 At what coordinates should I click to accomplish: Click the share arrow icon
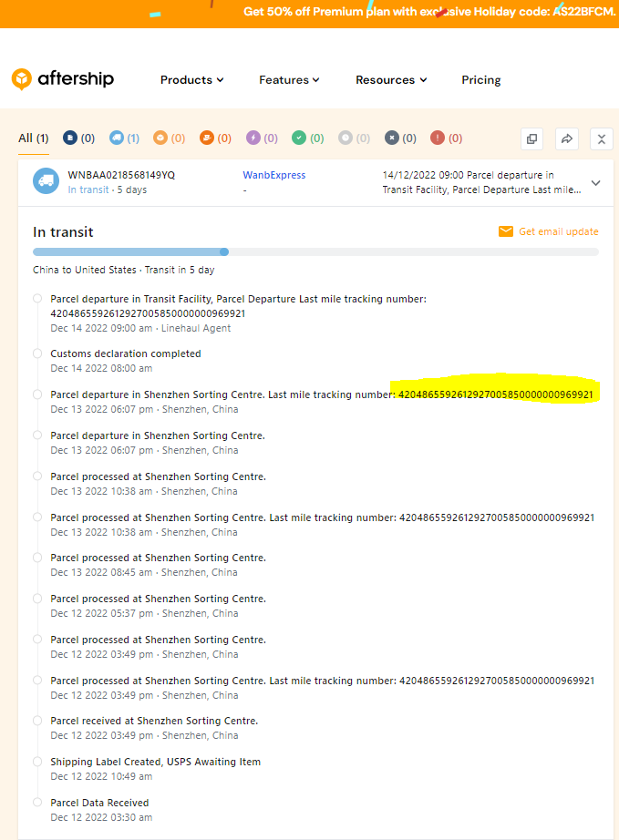tap(567, 138)
